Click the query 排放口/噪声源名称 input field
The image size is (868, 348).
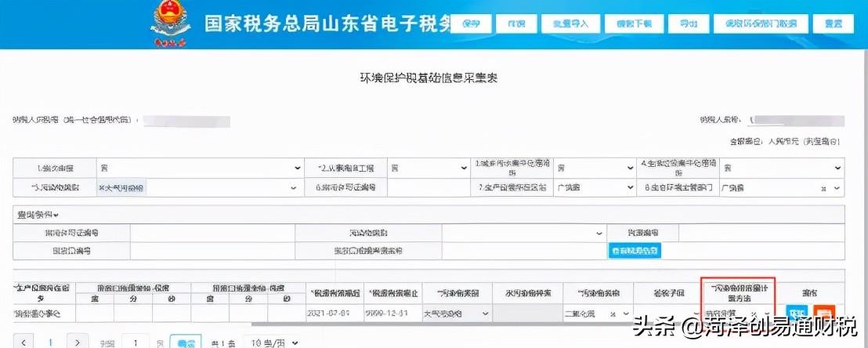tap(523, 251)
